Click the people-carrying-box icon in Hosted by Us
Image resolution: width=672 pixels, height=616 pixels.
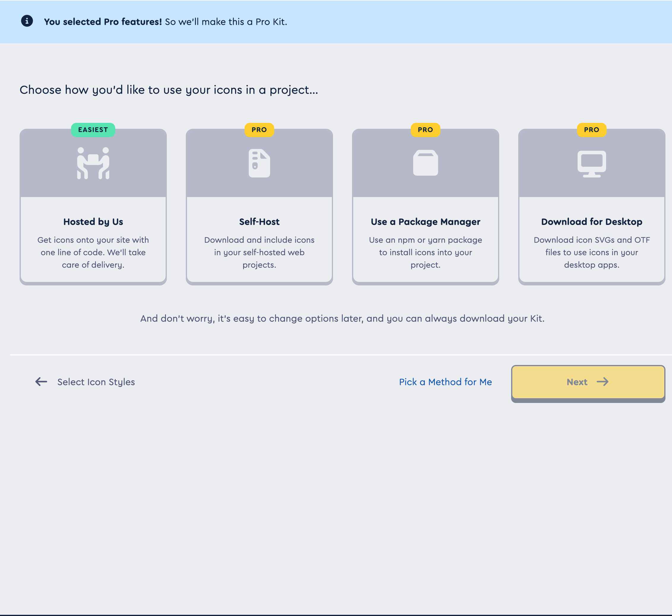point(93,163)
